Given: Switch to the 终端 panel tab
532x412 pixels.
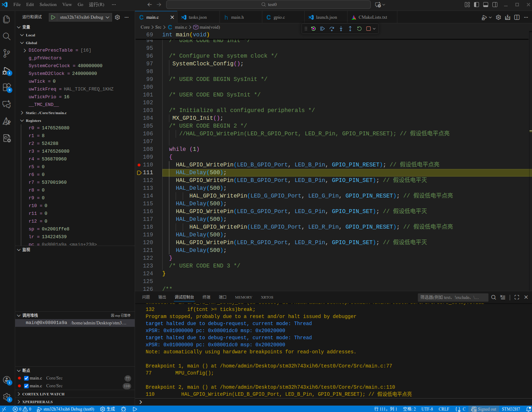Looking at the screenshot, I should [x=206, y=297].
